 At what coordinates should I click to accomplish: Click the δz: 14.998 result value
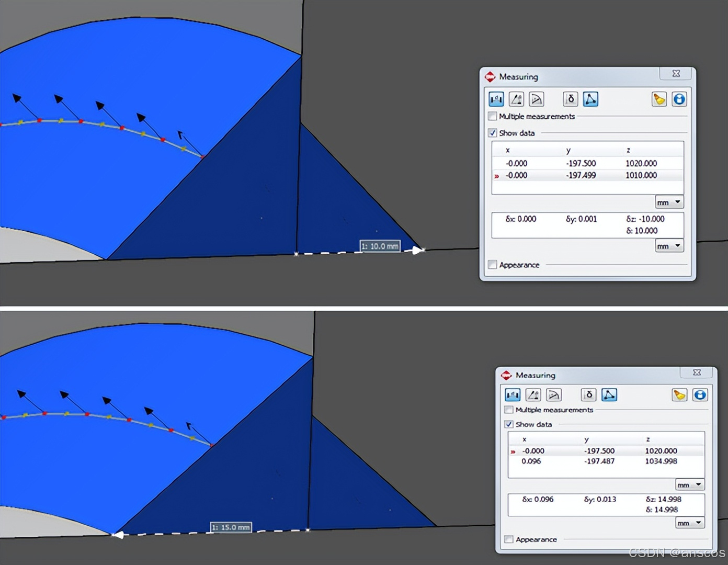[663, 499]
